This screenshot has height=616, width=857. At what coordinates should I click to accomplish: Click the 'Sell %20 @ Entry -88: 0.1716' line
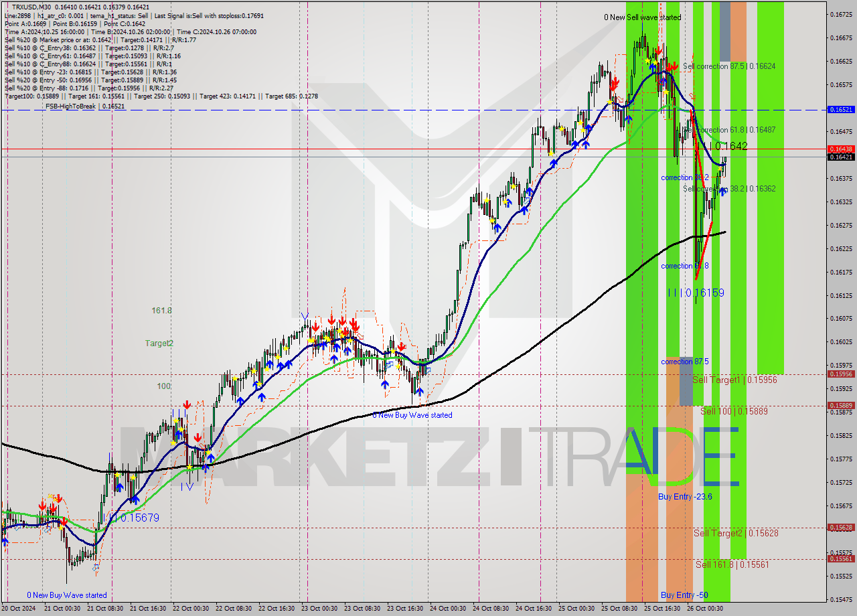(90, 88)
